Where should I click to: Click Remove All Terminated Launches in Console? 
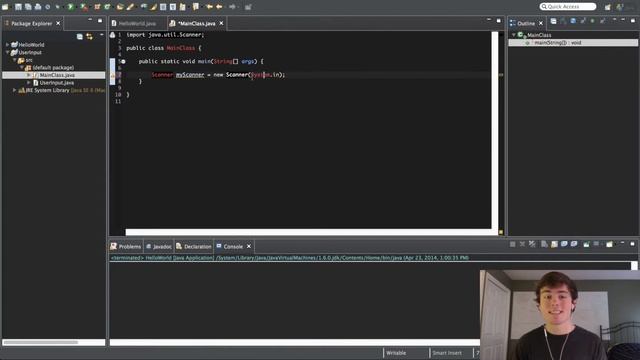click(x=532, y=244)
